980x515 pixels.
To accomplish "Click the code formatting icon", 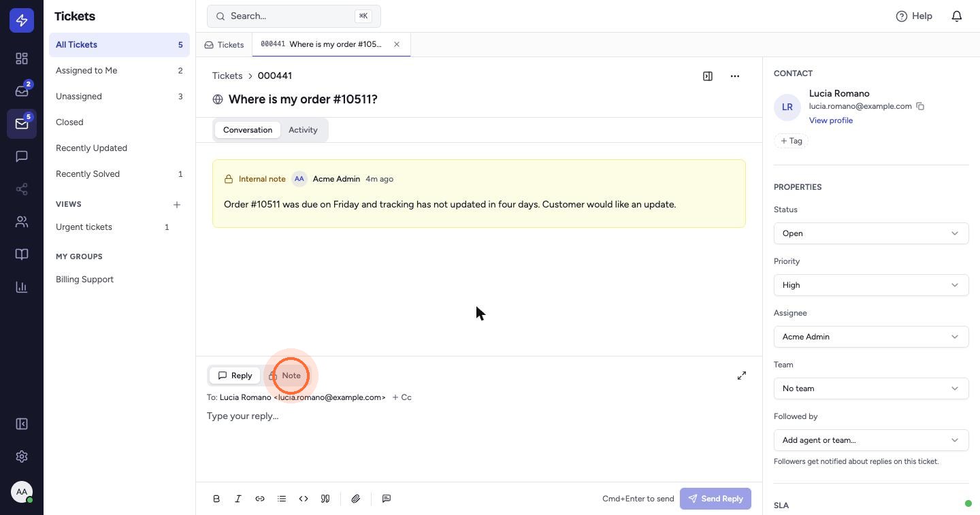I will tap(304, 499).
